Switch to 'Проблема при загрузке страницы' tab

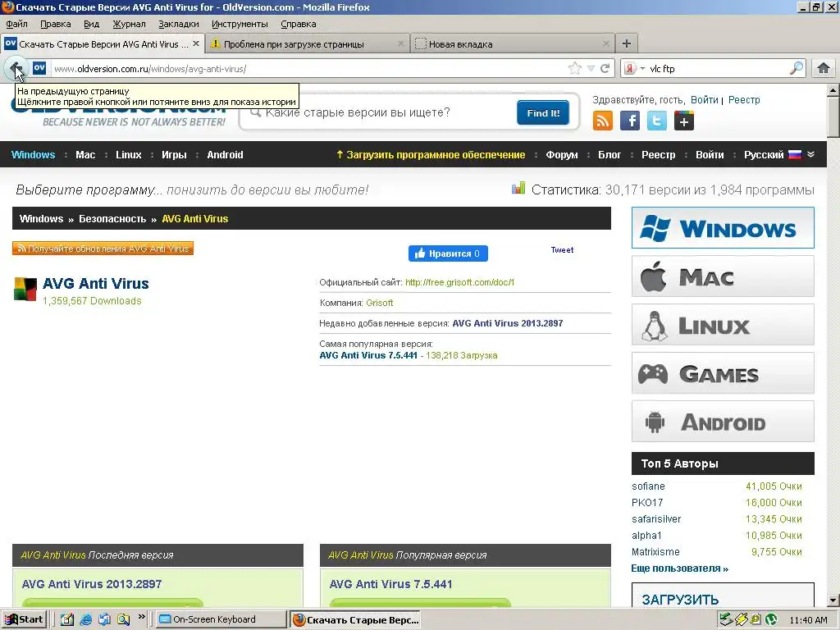pos(307,44)
